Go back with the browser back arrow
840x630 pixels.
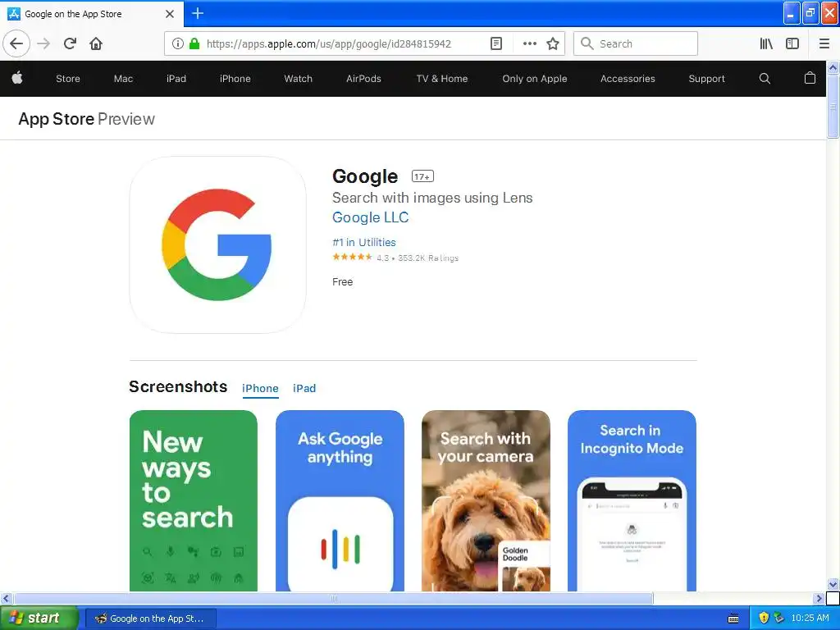tap(16, 43)
